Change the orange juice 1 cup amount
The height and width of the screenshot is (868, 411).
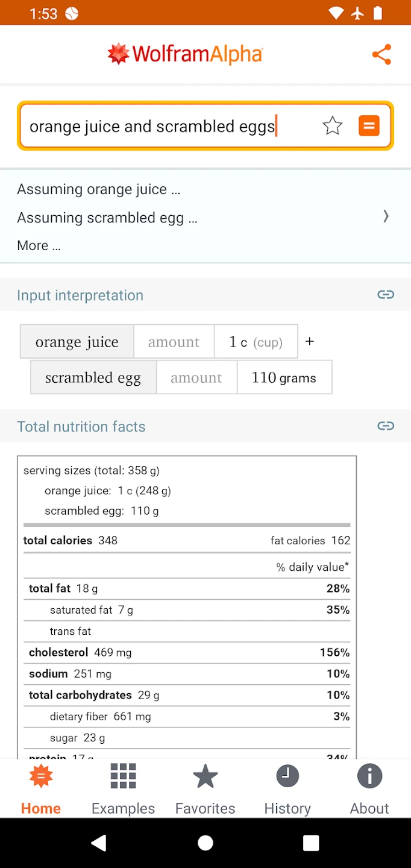[x=256, y=342]
